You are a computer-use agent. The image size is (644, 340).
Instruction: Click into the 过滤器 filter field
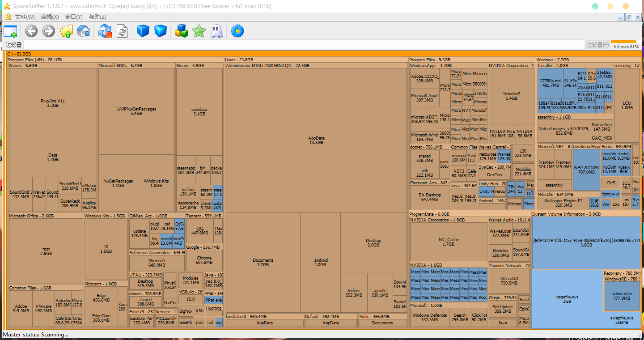304,45
